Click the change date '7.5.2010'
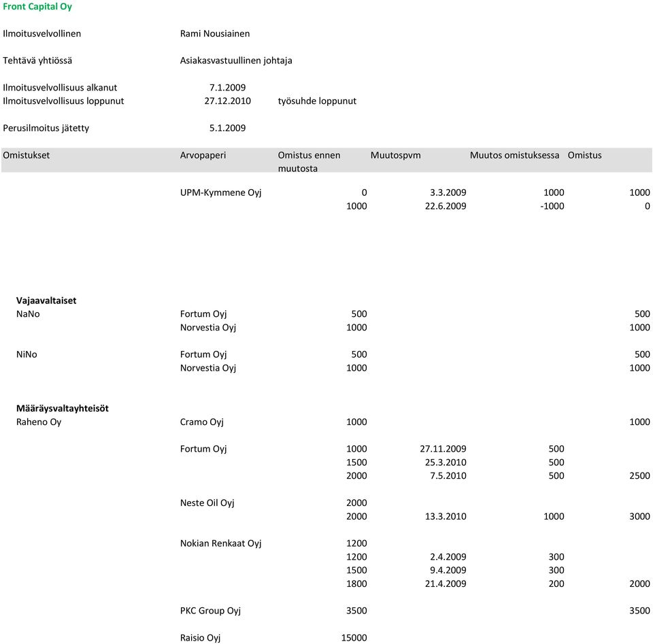 (x=448, y=476)
